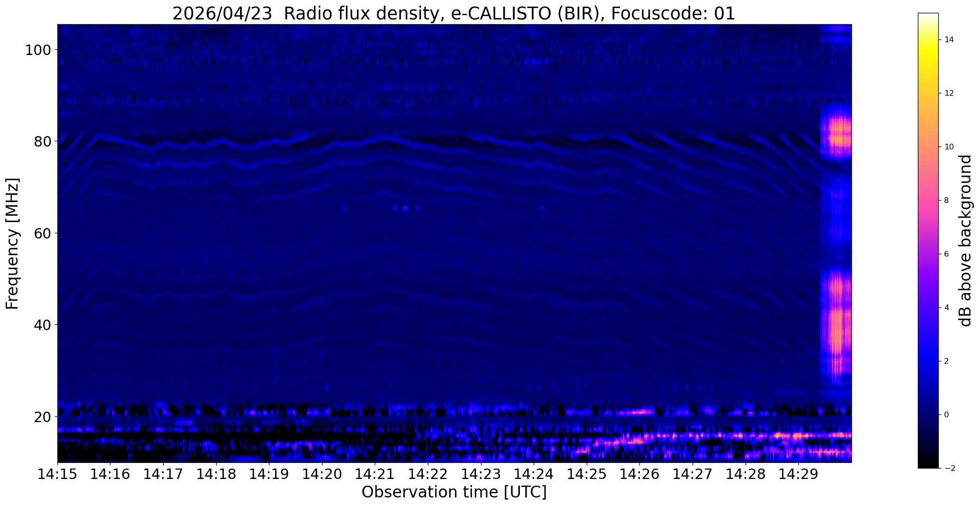Click the 14:23 time tick label
Screen dimensions: 980x506
click(481, 474)
